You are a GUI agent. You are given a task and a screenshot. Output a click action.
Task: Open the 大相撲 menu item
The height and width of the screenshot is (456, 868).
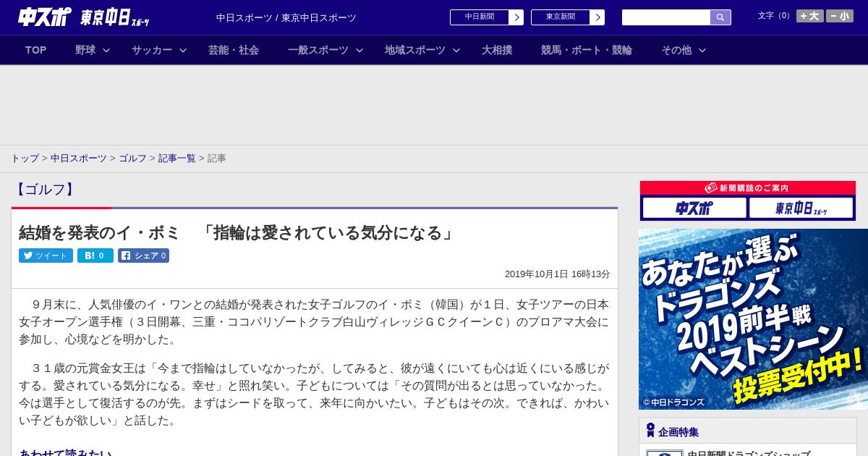(497, 50)
